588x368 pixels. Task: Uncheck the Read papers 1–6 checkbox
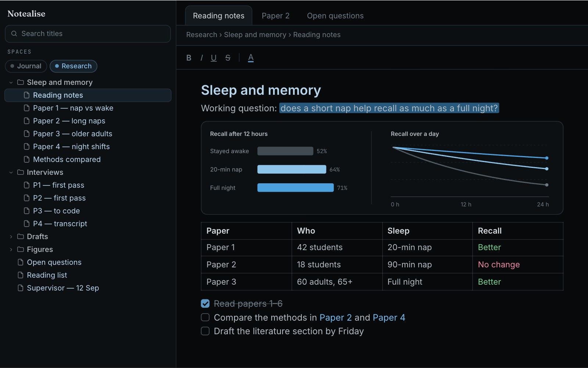tap(205, 303)
